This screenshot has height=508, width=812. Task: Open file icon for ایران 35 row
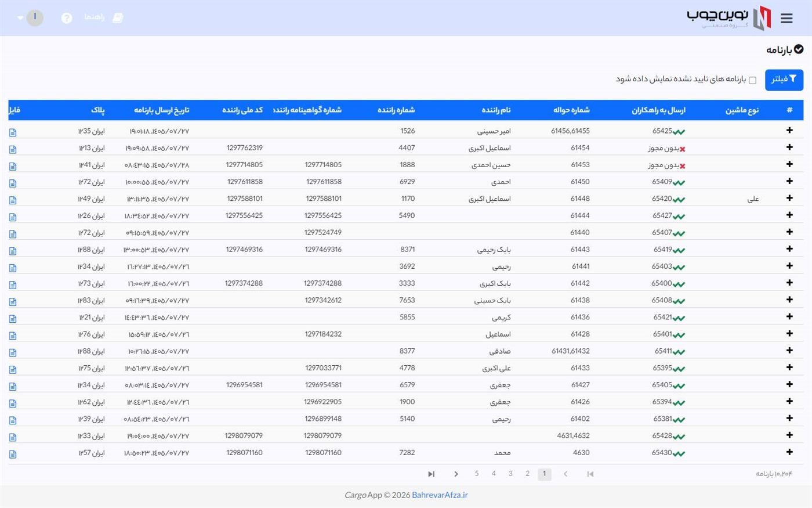pos(13,132)
